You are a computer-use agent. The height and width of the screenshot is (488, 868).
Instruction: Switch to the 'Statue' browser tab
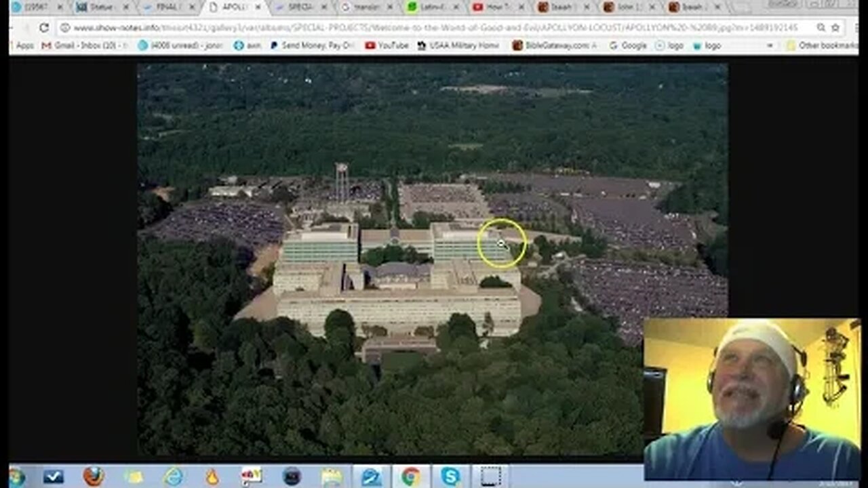pos(102,7)
